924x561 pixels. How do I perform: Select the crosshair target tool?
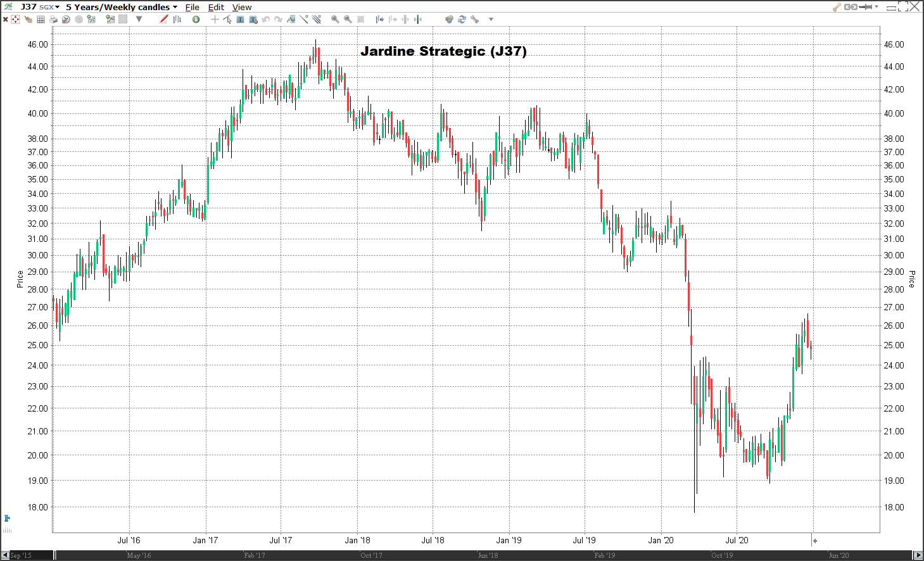click(15, 19)
